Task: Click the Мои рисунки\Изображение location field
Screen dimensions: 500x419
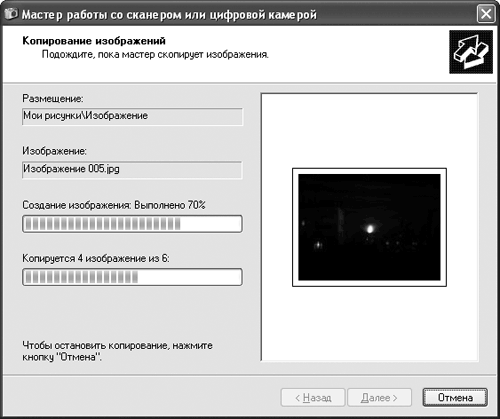Action: (132, 116)
